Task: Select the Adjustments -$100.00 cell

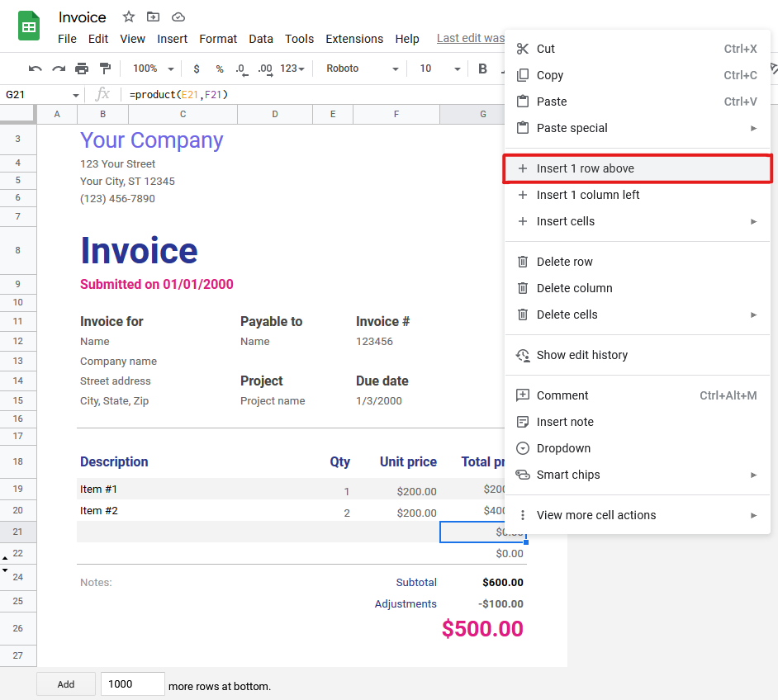Action: click(500, 603)
